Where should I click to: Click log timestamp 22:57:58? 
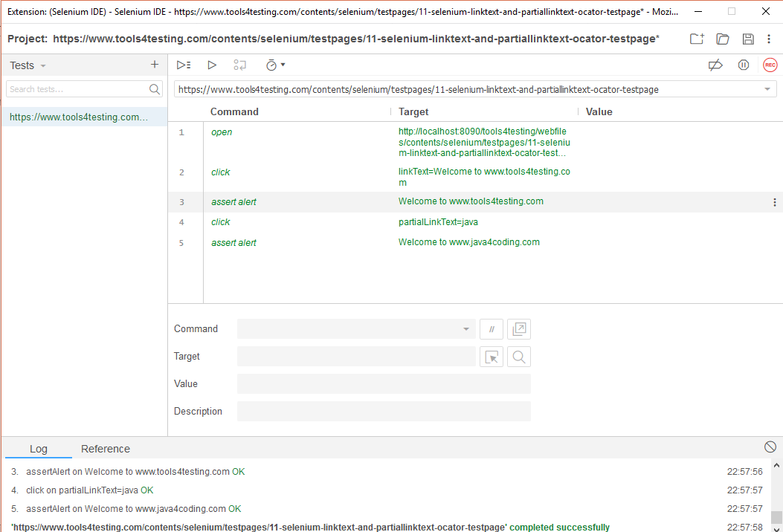point(744,527)
